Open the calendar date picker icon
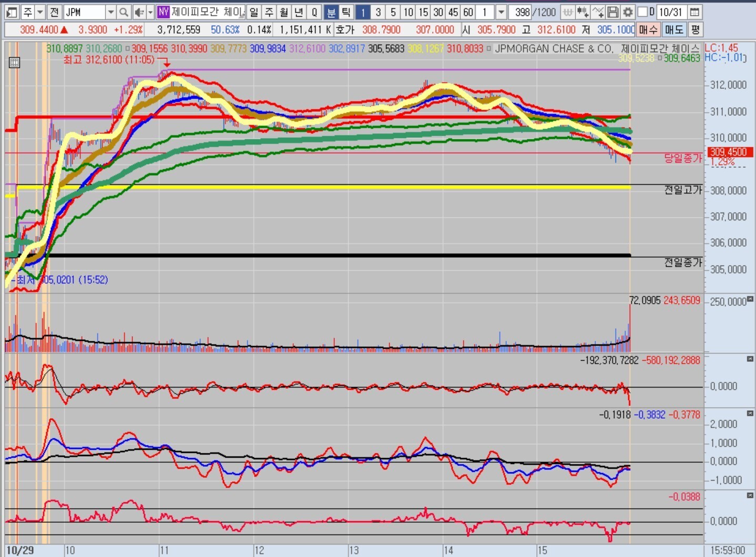This screenshot has height=557, width=756. coord(694,12)
